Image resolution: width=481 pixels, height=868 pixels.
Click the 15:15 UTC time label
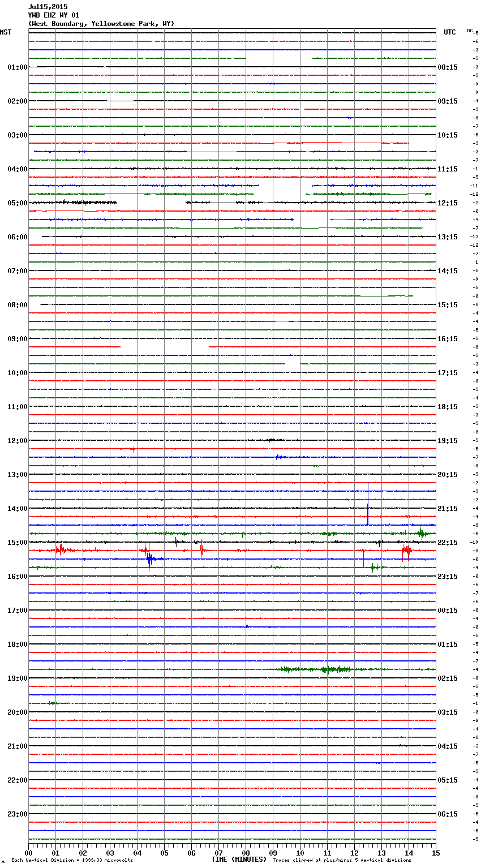tap(448, 305)
